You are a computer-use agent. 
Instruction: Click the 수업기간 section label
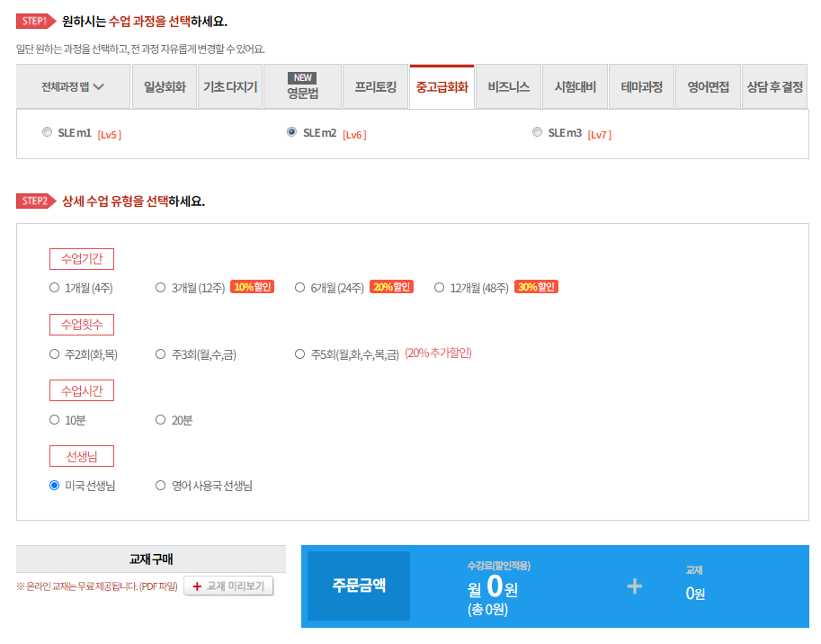[82, 259]
